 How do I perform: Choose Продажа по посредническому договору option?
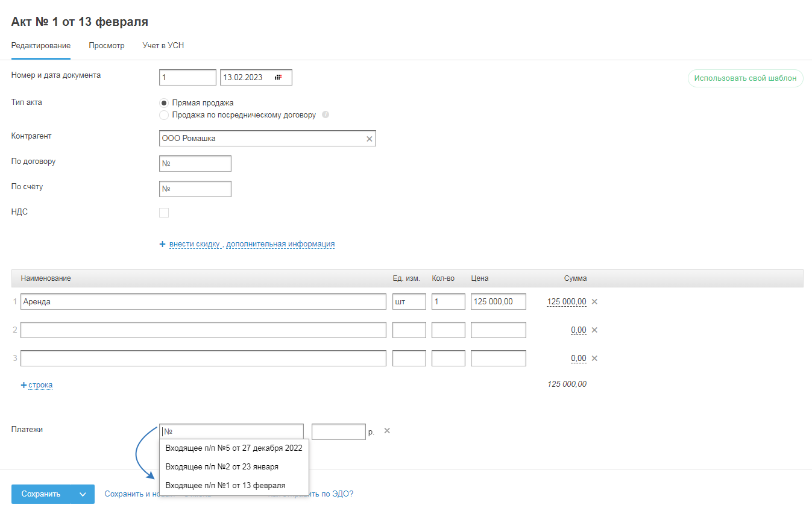pos(164,114)
